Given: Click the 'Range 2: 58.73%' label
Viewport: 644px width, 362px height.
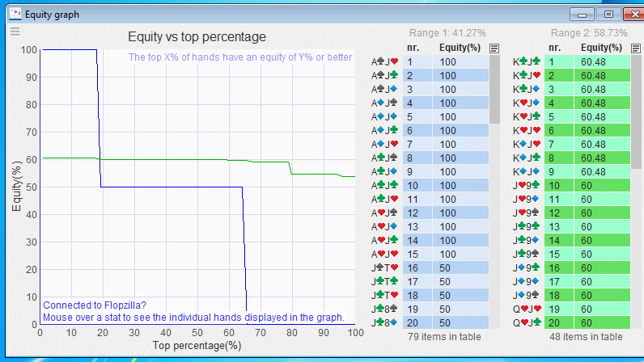Looking at the screenshot, I should coord(589,33).
